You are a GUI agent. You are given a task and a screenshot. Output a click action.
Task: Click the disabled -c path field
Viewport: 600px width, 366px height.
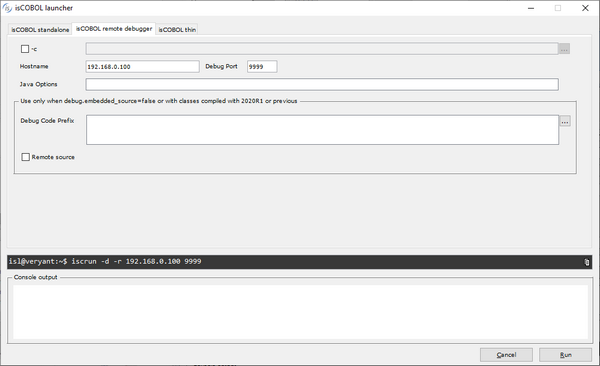tap(322, 49)
